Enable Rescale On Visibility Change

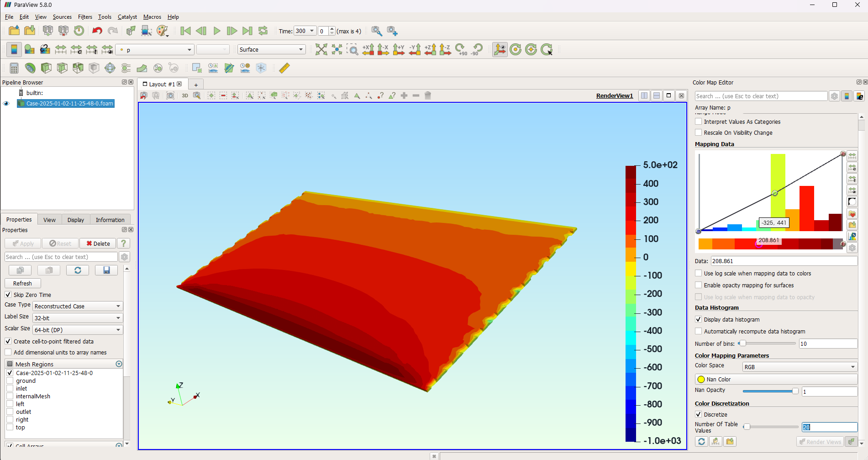click(699, 132)
